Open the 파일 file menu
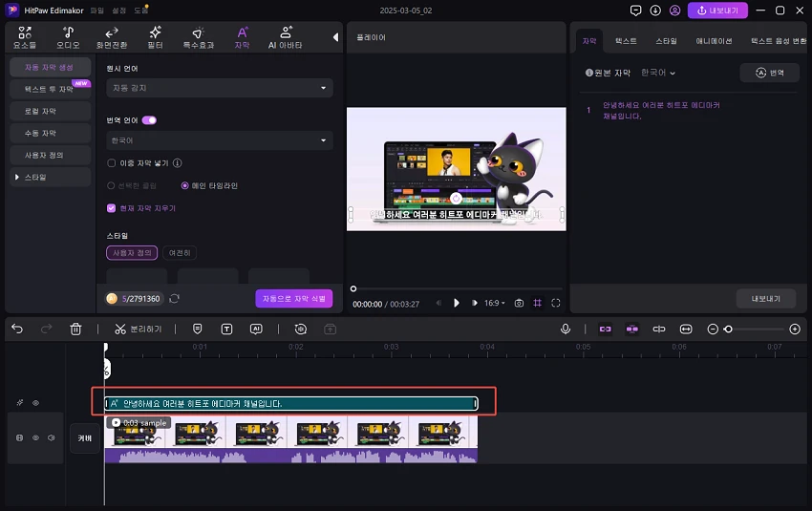This screenshot has height=511, width=812. pyautogui.click(x=96, y=11)
